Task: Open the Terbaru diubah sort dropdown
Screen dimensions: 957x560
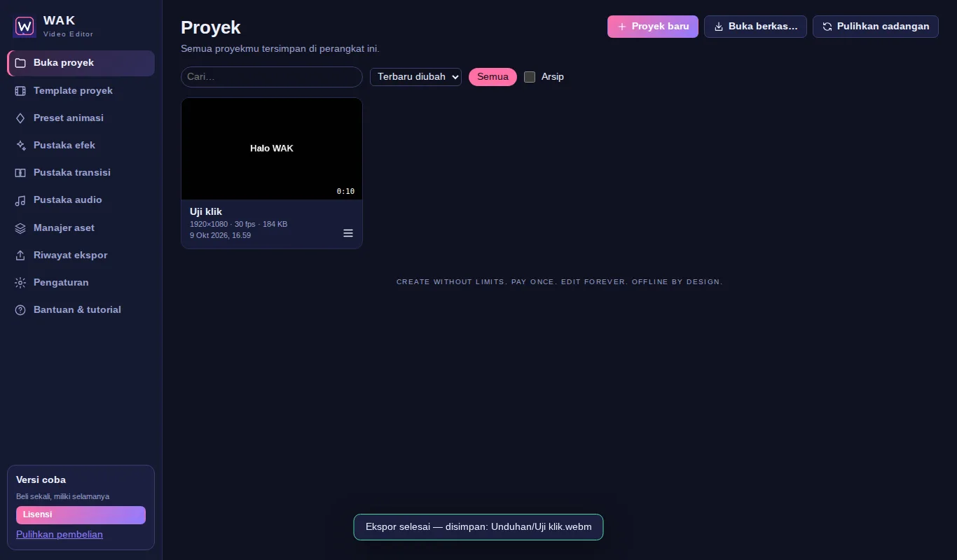Action: 415,77
